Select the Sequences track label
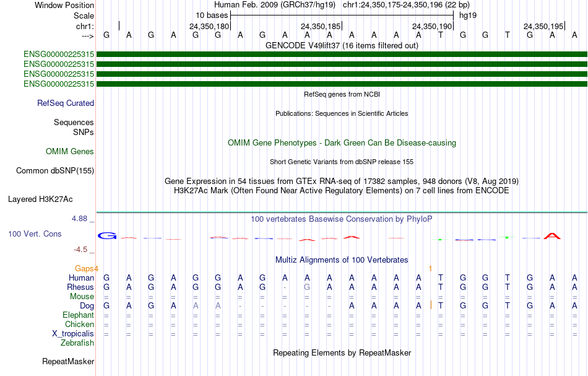 point(74,122)
